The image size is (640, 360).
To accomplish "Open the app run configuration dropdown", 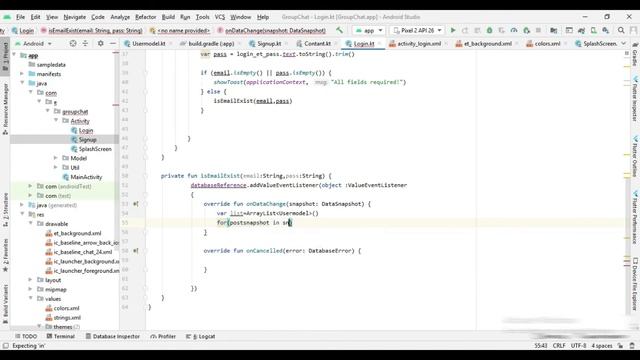I will [369, 30].
